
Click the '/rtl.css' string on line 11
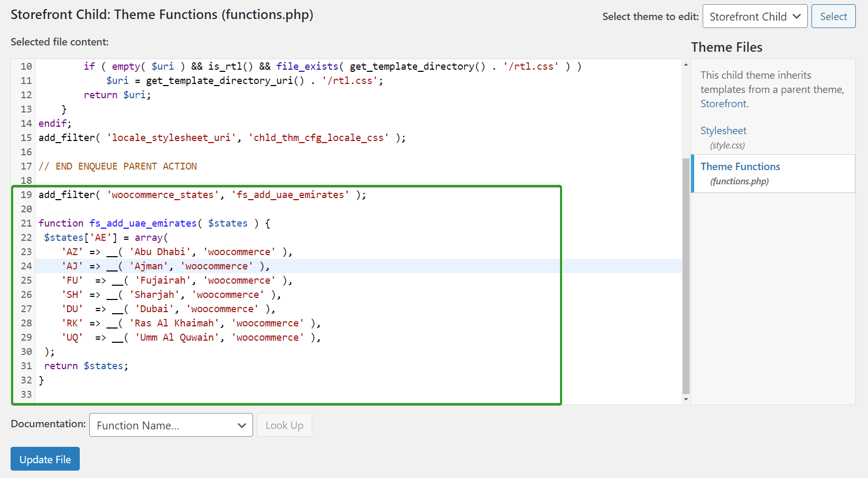(x=350, y=80)
